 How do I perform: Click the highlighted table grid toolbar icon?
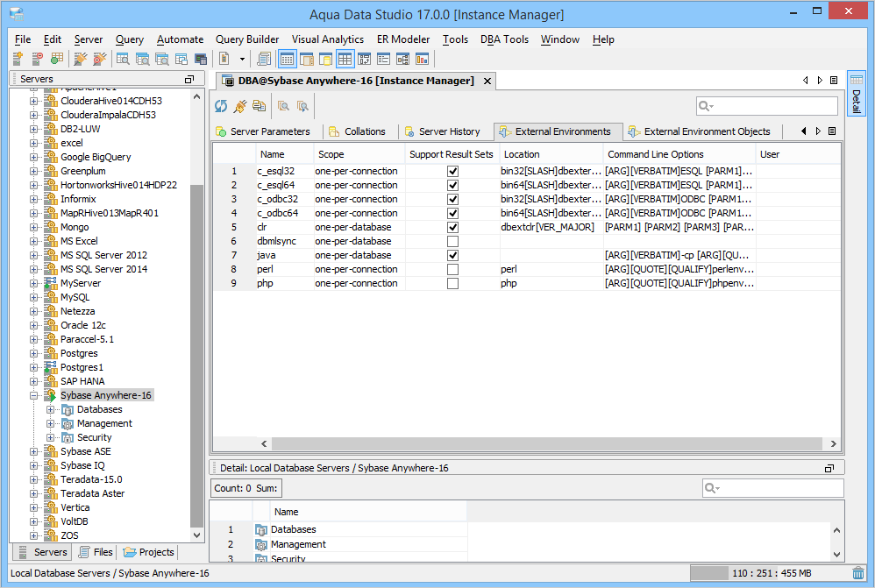(x=345, y=59)
